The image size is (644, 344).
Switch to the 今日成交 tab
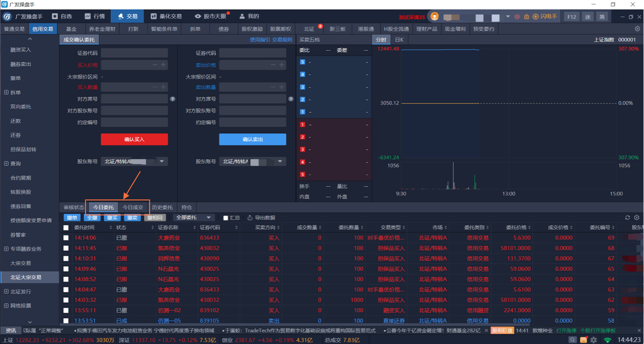click(133, 207)
